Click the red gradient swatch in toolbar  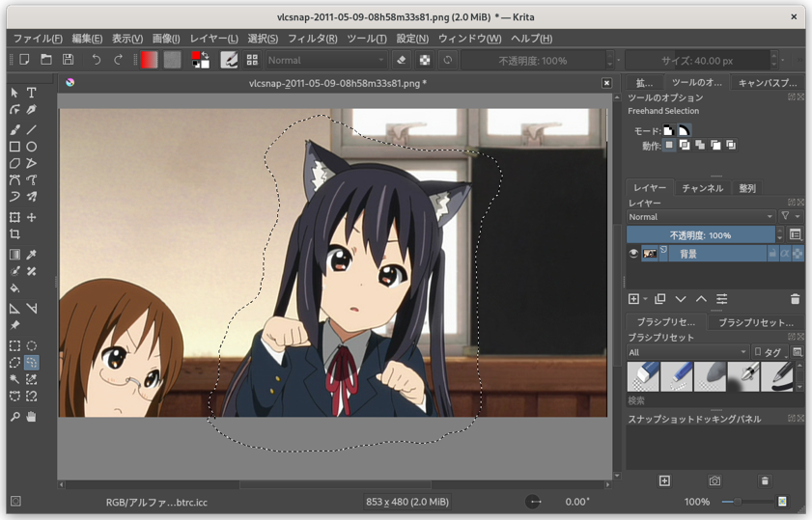click(x=149, y=60)
